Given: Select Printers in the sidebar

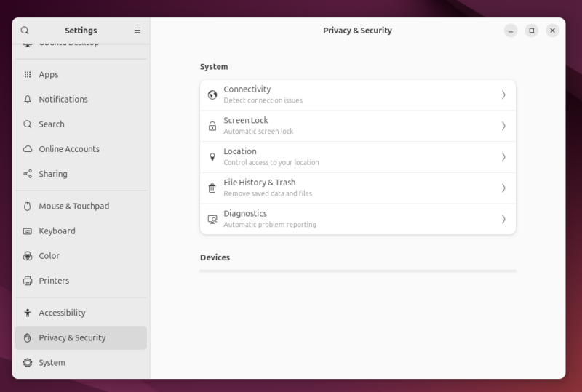Looking at the screenshot, I should click(81, 281).
